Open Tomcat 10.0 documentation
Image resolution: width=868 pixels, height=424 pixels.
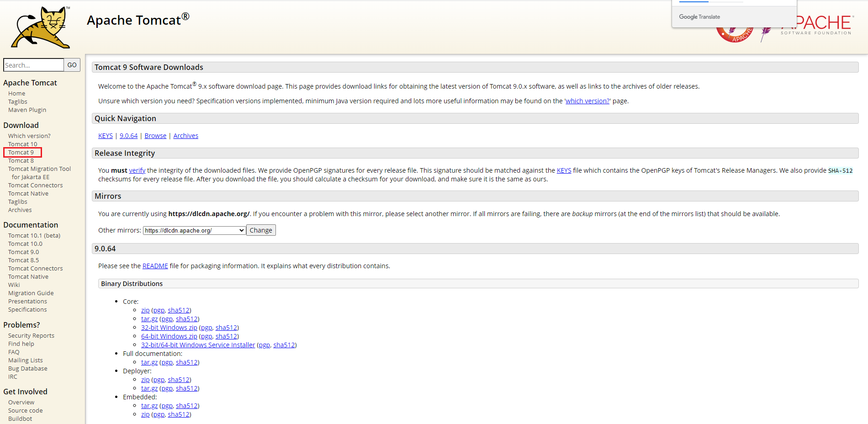(25, 244)
